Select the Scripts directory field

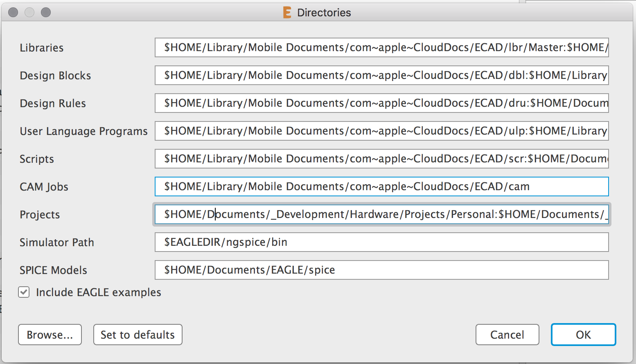(381, 159)
